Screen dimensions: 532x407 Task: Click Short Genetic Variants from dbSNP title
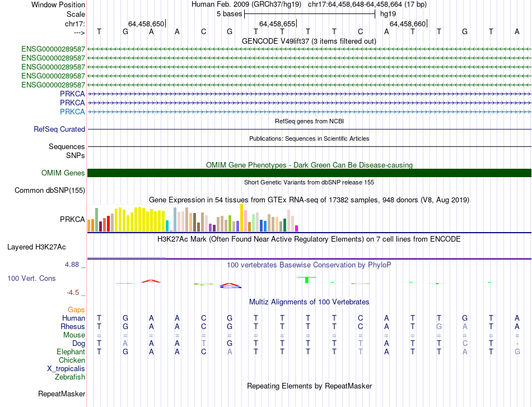click(309, 182)
